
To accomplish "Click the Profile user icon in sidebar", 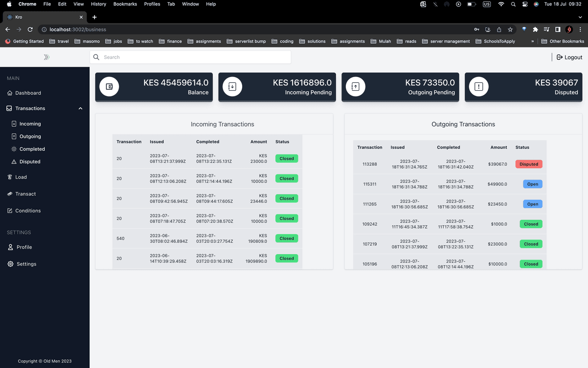I will point(10,247).
